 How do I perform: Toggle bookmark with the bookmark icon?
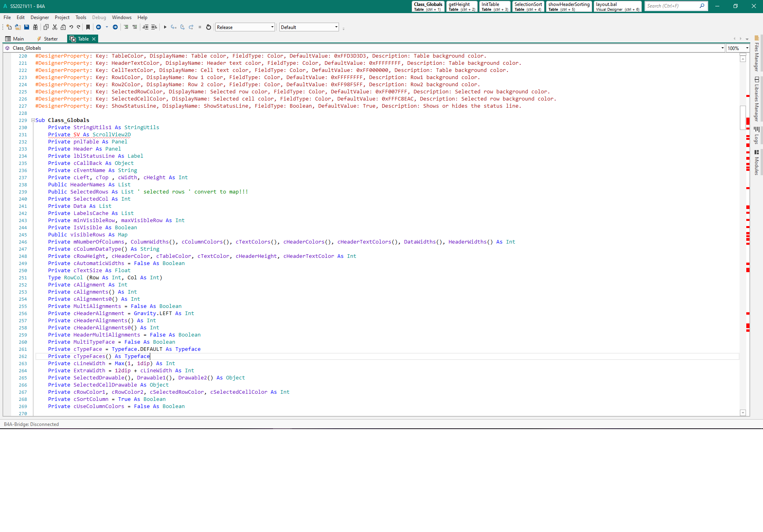click(x=88, y=27)
